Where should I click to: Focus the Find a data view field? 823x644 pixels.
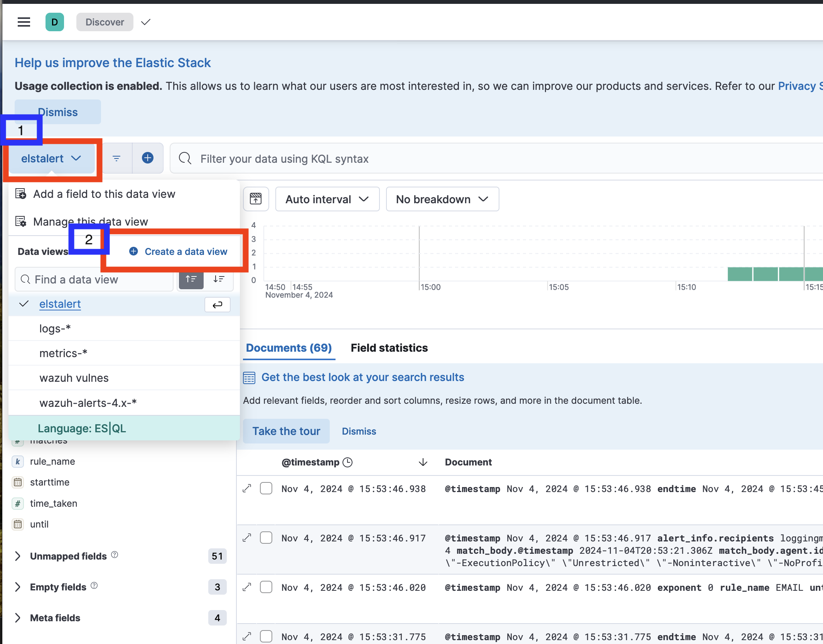coord(94,280)
